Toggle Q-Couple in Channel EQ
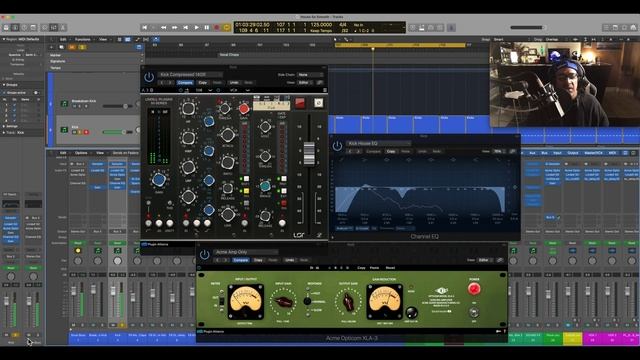 (x=362, y=228)
